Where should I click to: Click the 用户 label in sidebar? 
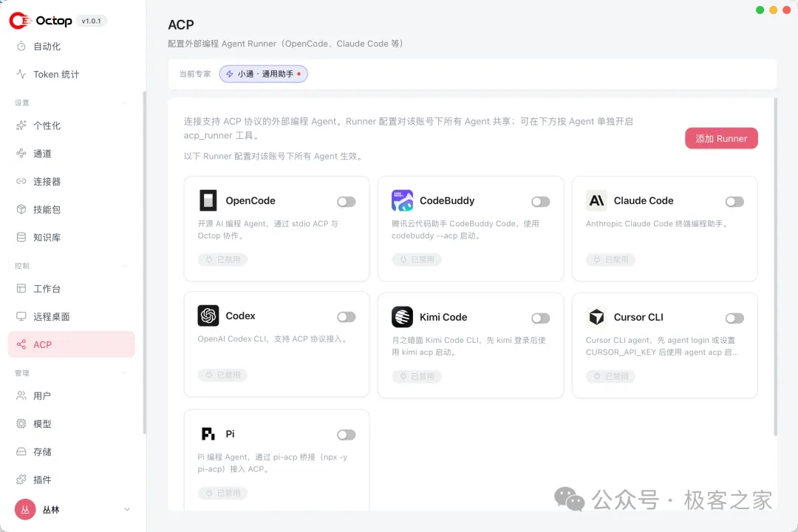point(42,395)
